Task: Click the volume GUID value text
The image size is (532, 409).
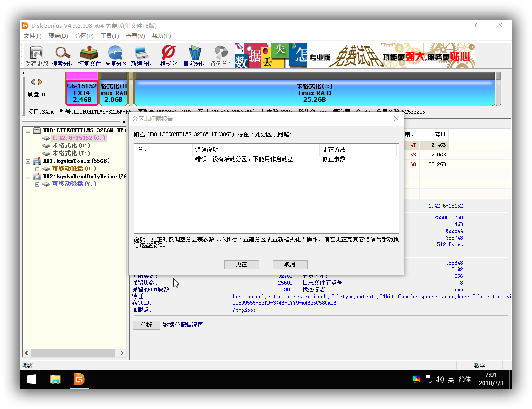Action: coord(284,303)
